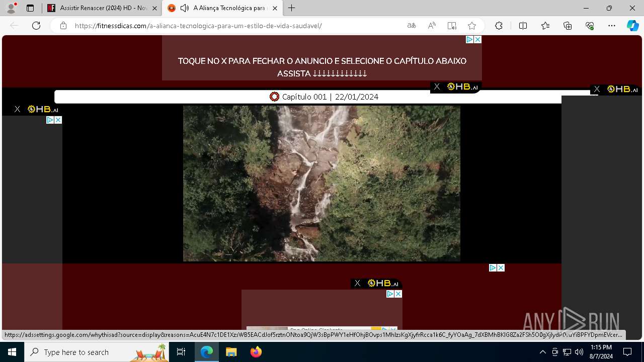Enter Immersive Reader mode
The width and height of the screenshot is (644, 362).
pos(452,26)
